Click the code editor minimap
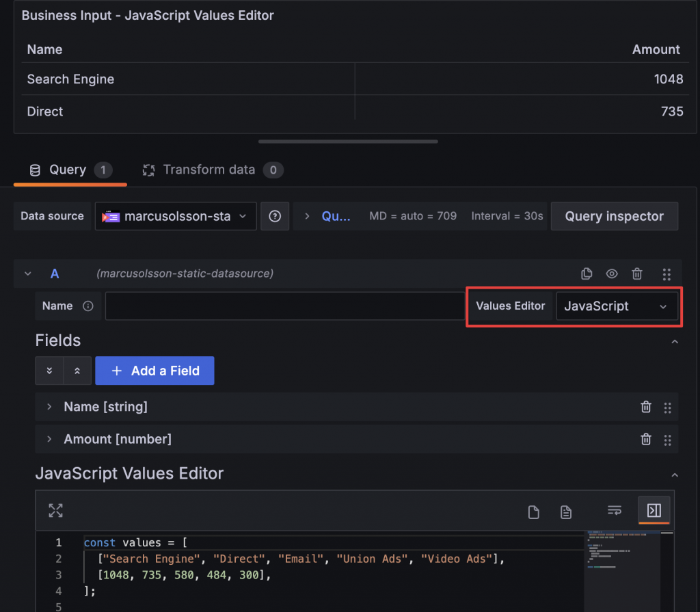Screen dimensions: 700x612 coord(622,571)
